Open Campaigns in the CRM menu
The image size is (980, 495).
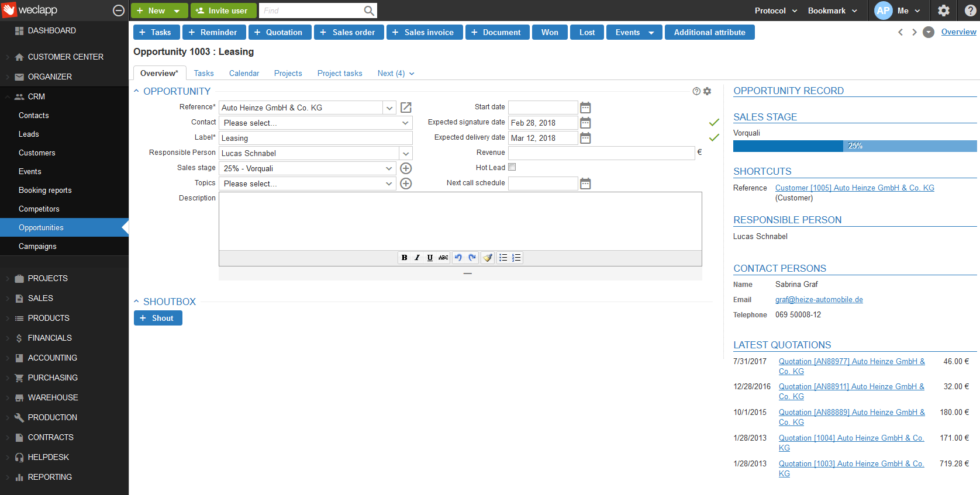point(37,246)
